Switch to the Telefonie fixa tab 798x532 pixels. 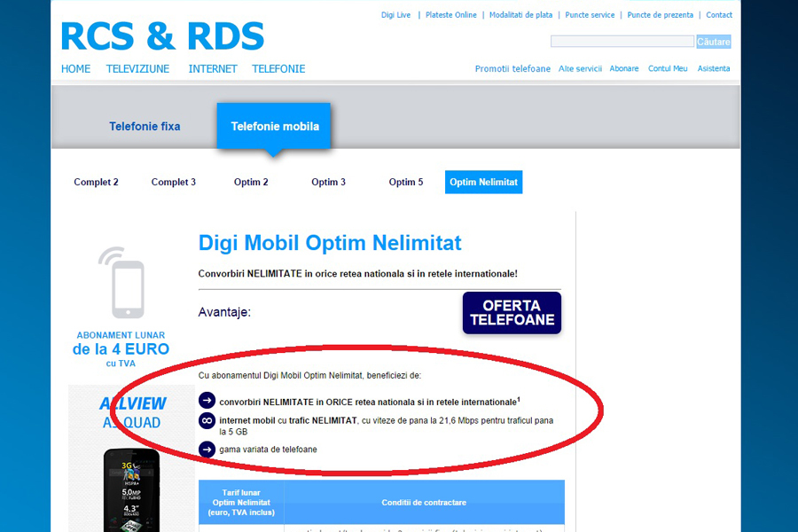click(x=145, y=126)
